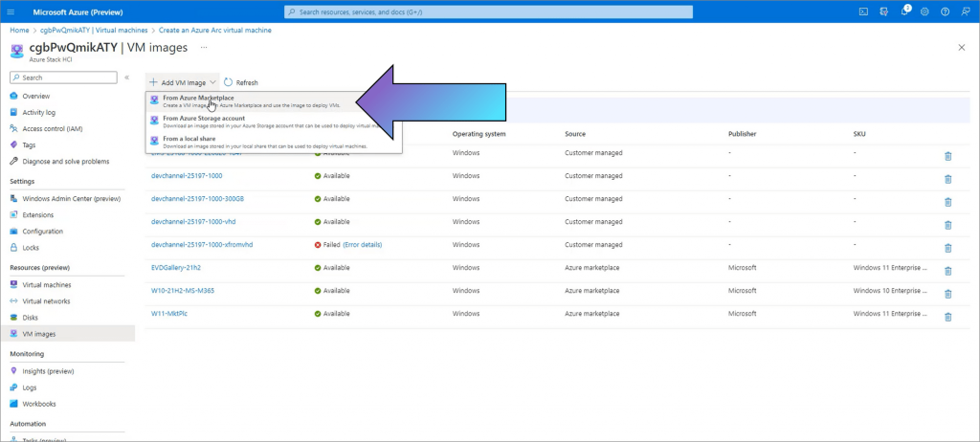Open Diagnose and solve problems
The image size is (980, 442).
(x=66, y=162)
